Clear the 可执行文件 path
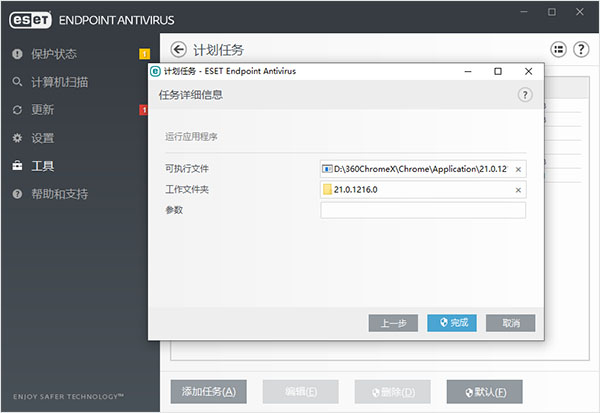This screenshot has width=600, height=413. 518,169
